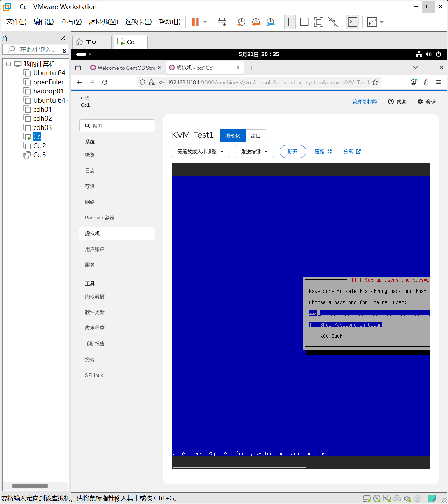Open the Firefox hamburger menu
The width and height of the screenshot is (448, 504).
(x=439, y=82)
